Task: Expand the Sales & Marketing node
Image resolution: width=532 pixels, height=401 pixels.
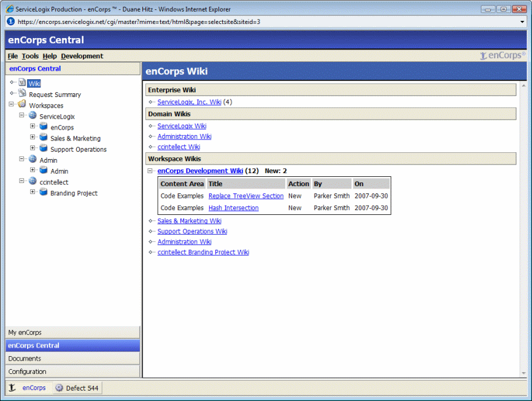Action: 33,137
